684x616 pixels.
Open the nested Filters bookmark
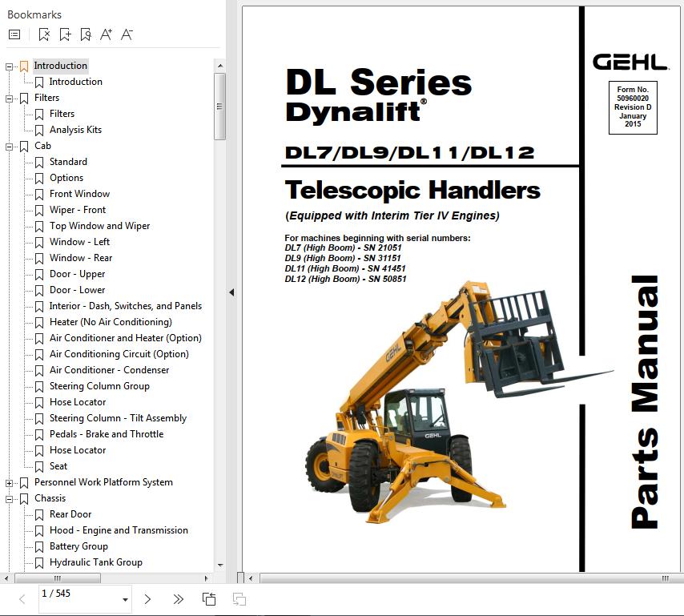62,114
